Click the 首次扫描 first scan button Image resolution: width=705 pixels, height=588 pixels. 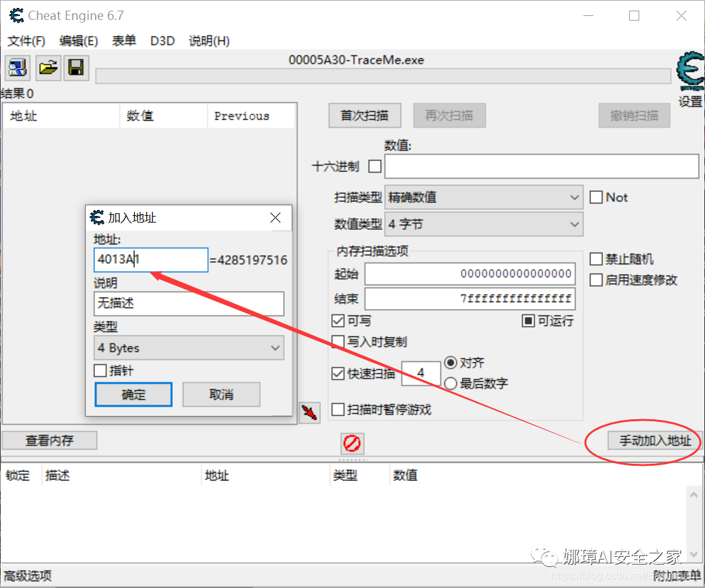pyautogui.click(x=365, y=116)
